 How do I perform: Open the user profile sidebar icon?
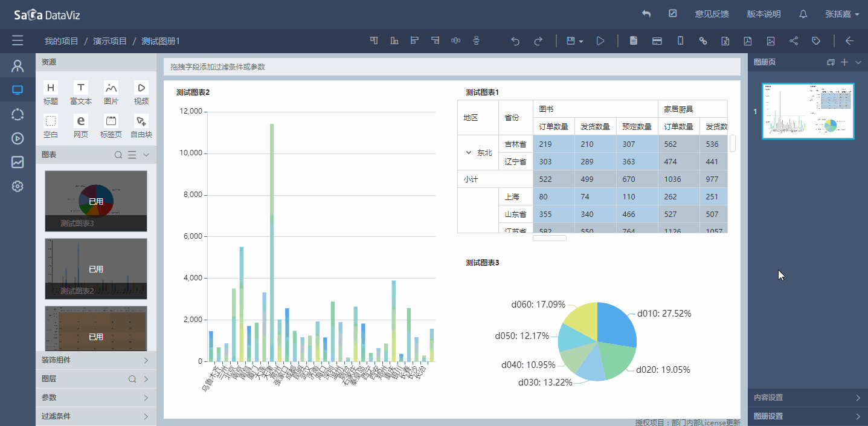click(x=18, y=65)
